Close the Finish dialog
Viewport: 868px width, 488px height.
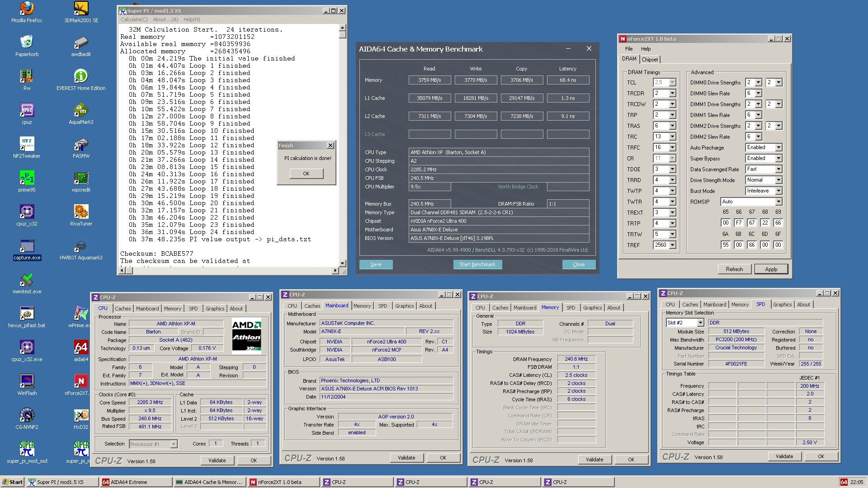330,145
